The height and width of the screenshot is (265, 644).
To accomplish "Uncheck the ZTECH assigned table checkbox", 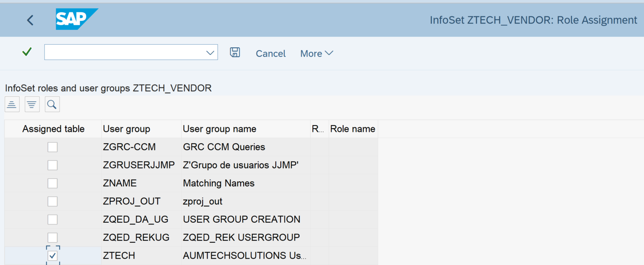I will click(x=52, y=255).
